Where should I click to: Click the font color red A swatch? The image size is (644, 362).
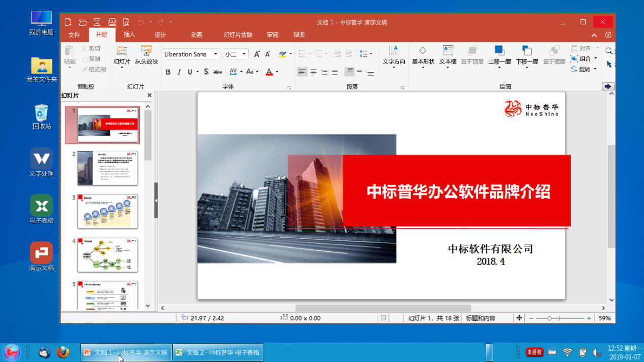click(269, 72)
